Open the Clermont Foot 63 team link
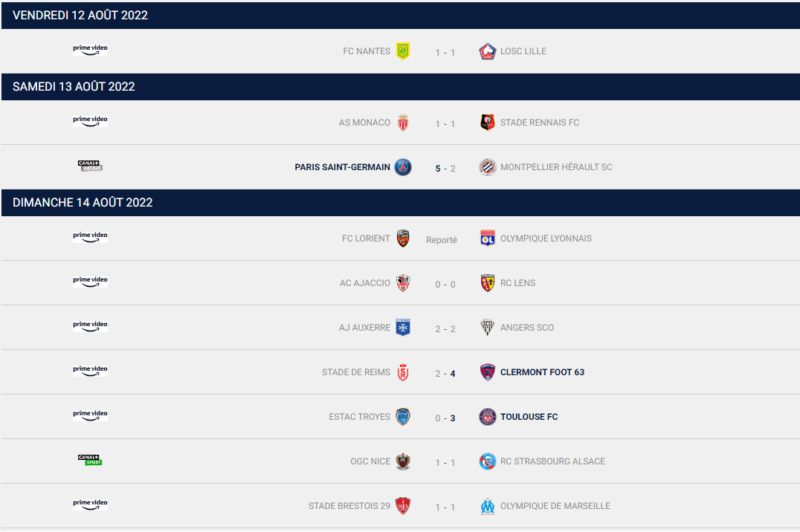Image resolution: width=800 pixels, height=532 pixels. (542, 372)
